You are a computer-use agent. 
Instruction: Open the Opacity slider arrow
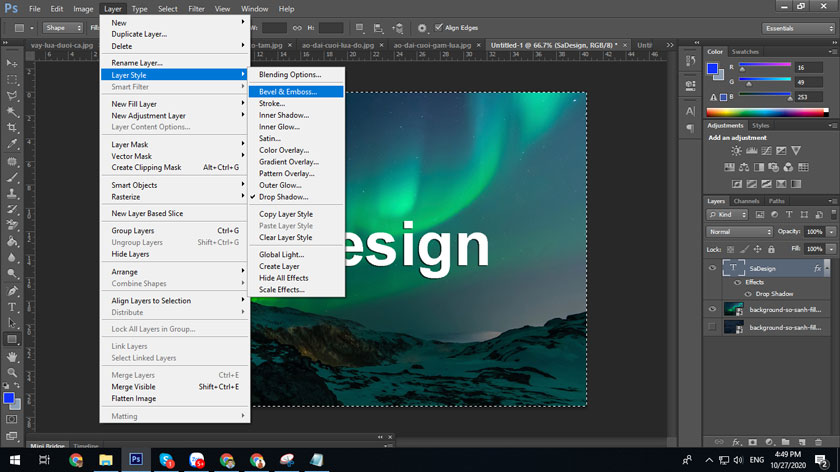coord(831,232)
